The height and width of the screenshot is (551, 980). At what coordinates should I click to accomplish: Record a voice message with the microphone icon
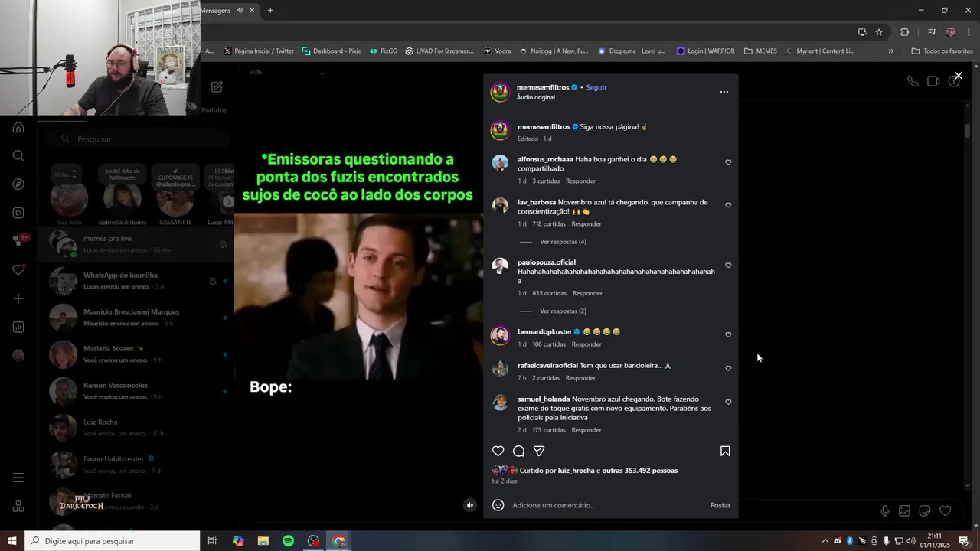click(x=885, y=511)
